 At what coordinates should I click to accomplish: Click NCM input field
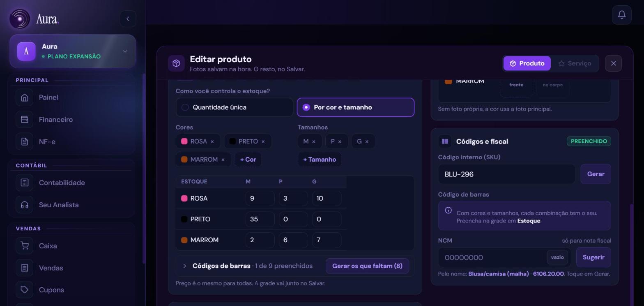pyautogui.click(x=504, y=257)
